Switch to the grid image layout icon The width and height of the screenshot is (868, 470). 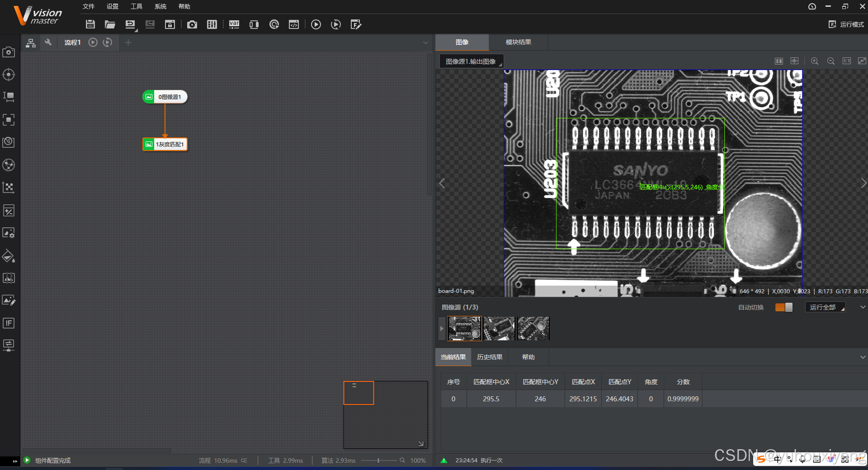tap(794, 61)
